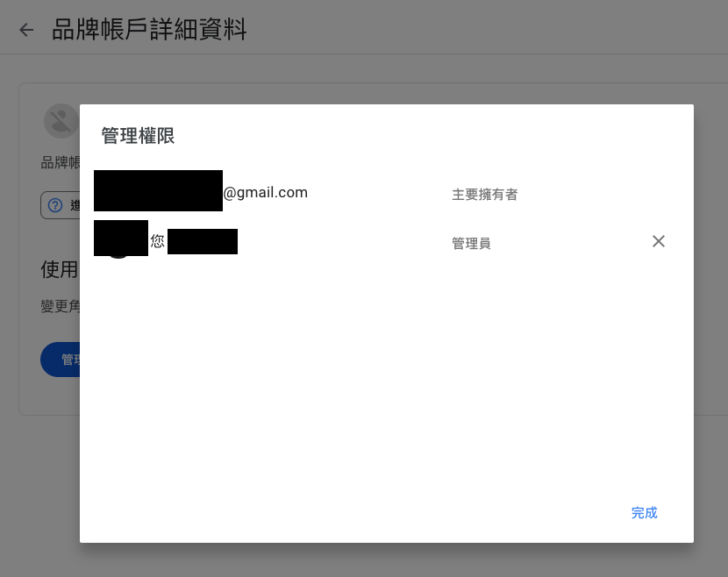Click the blue question mark help icon
The image size is (728, 577).
pos(55,205)
